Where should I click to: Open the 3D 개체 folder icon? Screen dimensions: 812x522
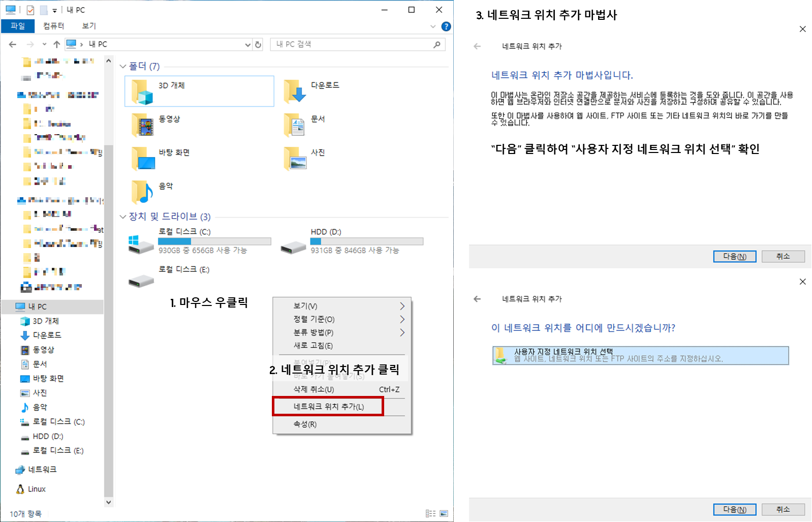(x=142, y=92)
